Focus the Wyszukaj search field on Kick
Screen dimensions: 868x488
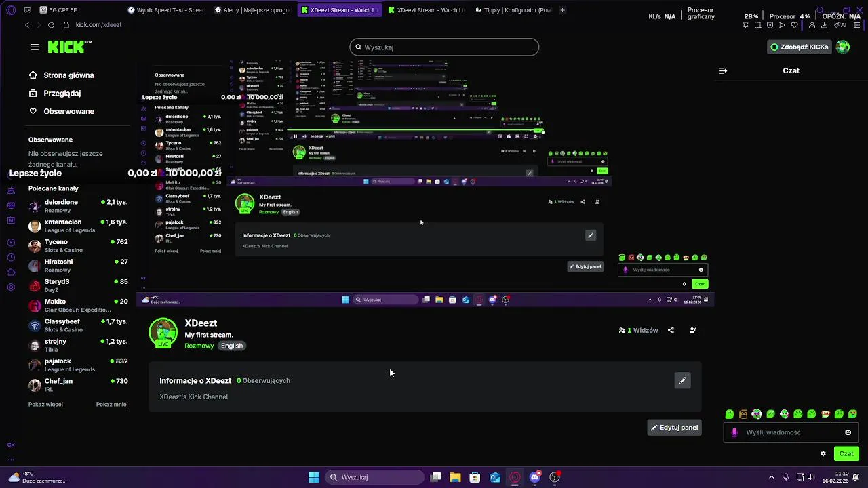(444, 47)
